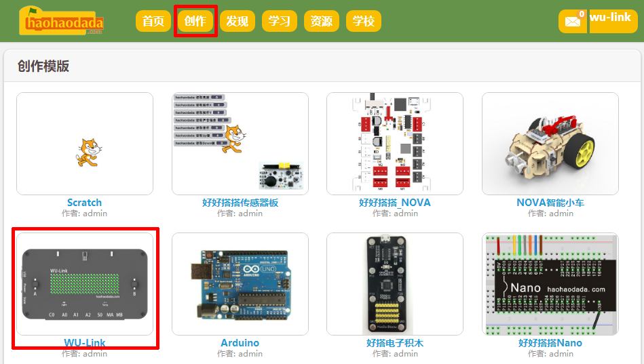Click the WU-Link title link
Image resolution: width=644 pixels, height=364 pixels.
[85, 343]
